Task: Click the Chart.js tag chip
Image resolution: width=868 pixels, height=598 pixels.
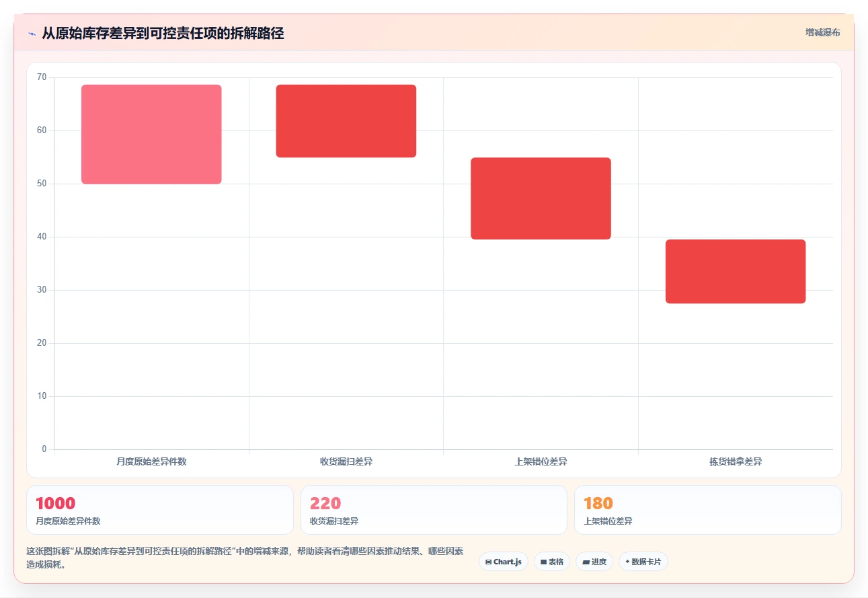Action: [504, 562]
